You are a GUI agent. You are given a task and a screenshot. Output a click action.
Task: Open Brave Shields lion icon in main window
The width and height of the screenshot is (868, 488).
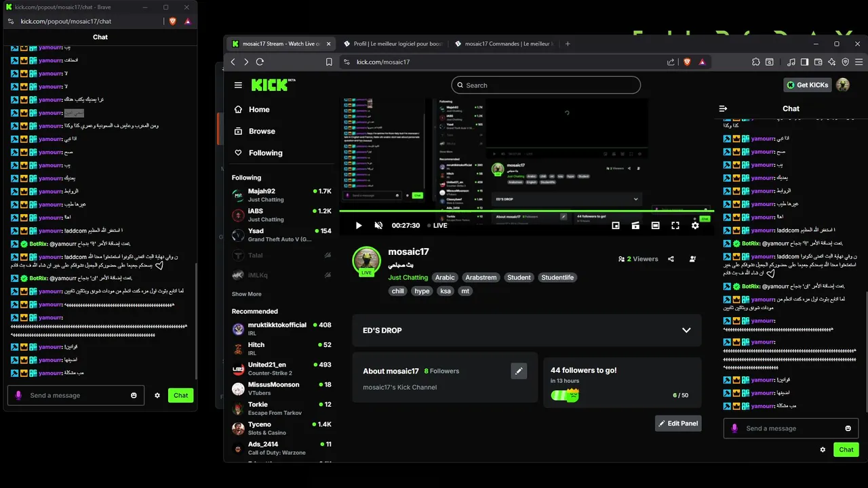click(x=686, y=62)
